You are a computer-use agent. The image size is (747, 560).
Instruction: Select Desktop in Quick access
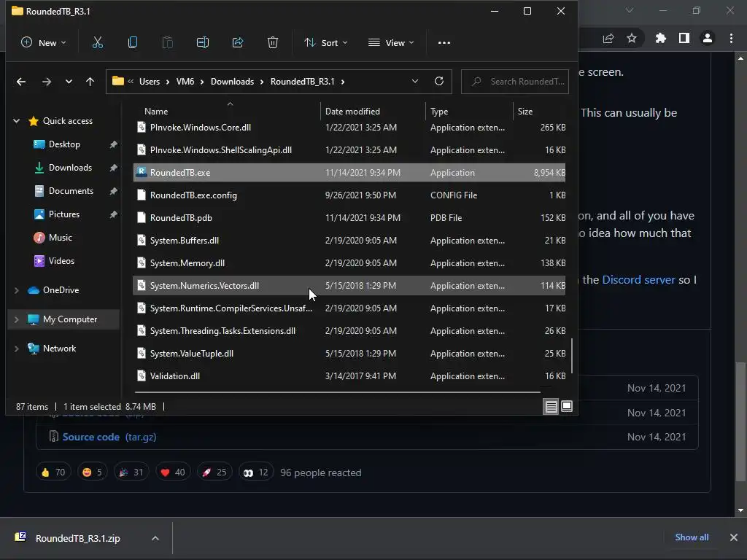coord(64,144)
